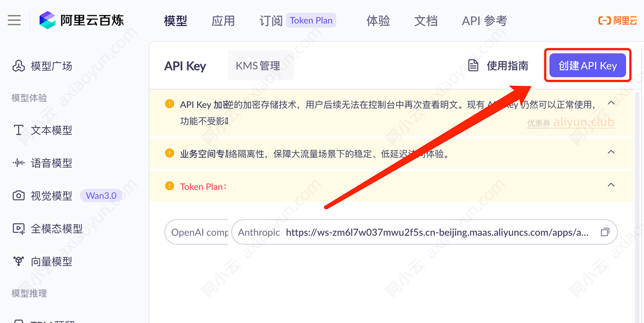The height and width of the screenshot is (323, 644).
Task: Click the 模型体验 section heading
Action: tap(29, 98)
